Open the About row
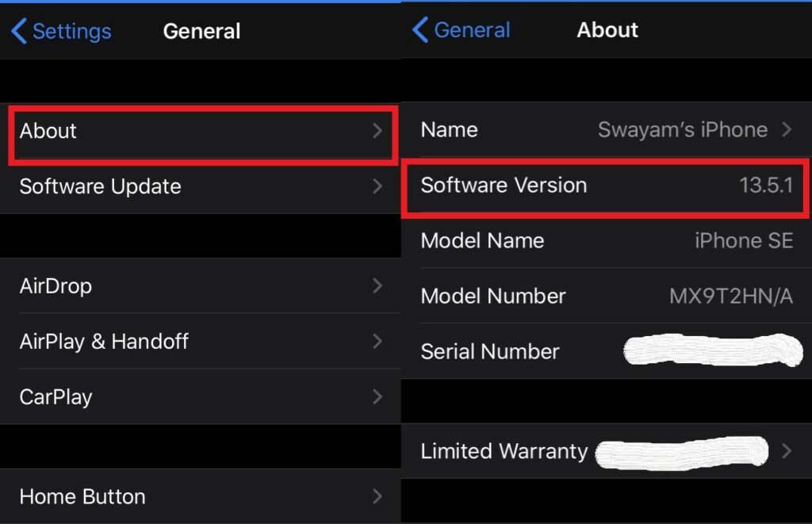Screen dimensions: 812x524 (201, 131)
